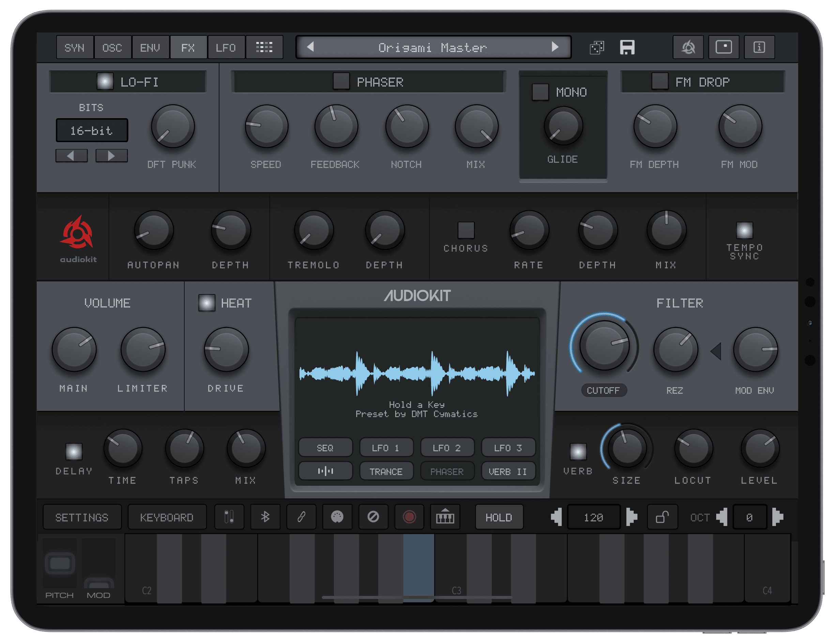Image resolution: width=835 pixels, height=644 pixels.
Task: Select the TRANCE button
Action: pyautogui.click(x=386, y=471)
